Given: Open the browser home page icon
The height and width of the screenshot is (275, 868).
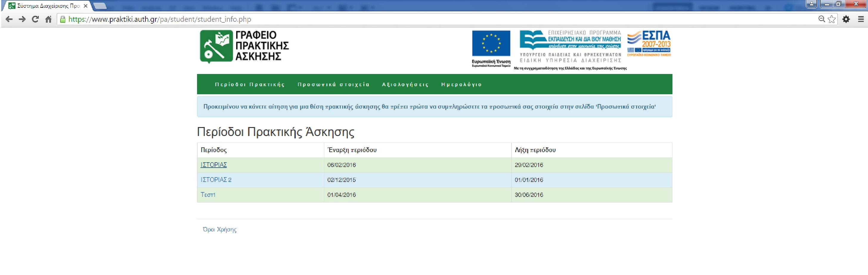Looking at the screenshot, I should click(49, 19).
